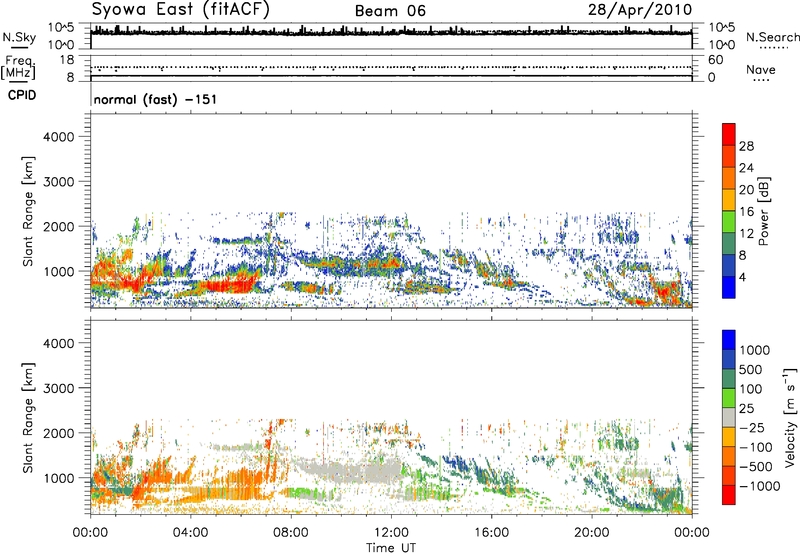Select the '-1000' tick on Velocity color bar

click(x=760, y=486)
